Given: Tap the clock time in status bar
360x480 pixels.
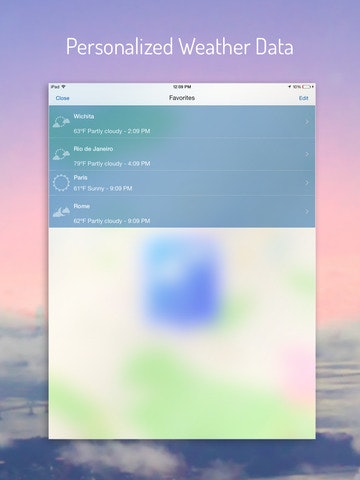Looking at the screenshot, I should click(182, 87).
